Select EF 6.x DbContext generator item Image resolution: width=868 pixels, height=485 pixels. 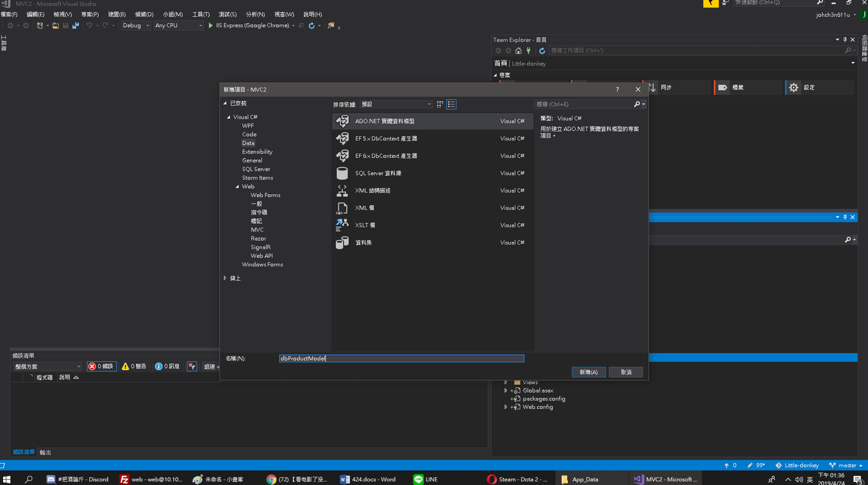coord(432,156)
